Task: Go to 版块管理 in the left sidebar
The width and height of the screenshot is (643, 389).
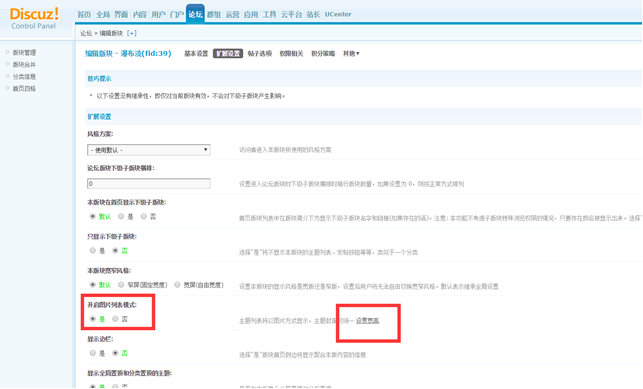Action: click(x=24, y=52)
